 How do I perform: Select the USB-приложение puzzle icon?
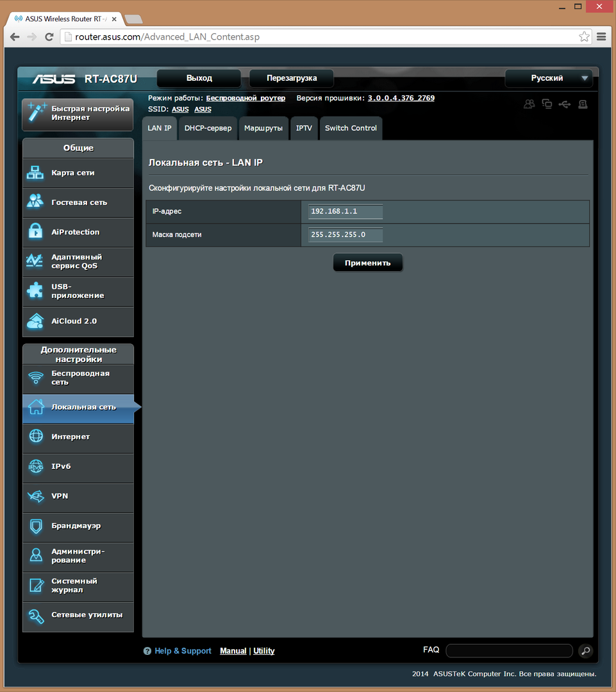[x=35, y=292]
